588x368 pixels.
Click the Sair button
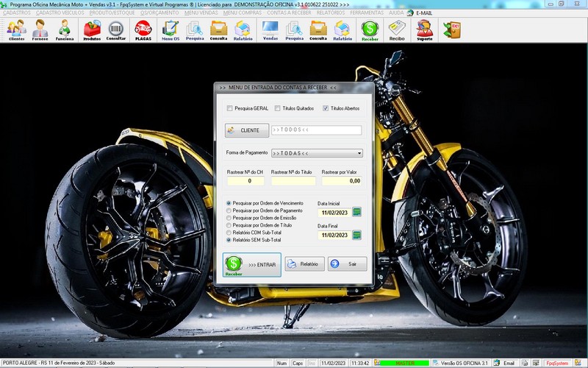(347, 264)
